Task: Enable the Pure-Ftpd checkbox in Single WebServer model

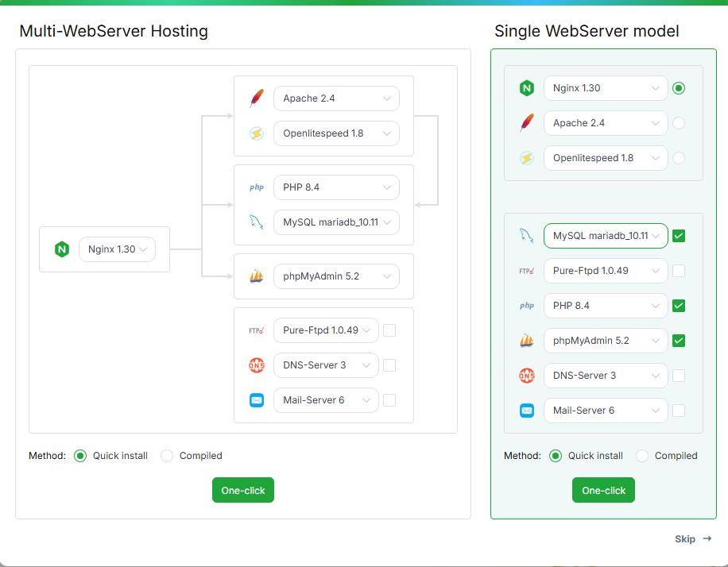Action: [679, 271]
